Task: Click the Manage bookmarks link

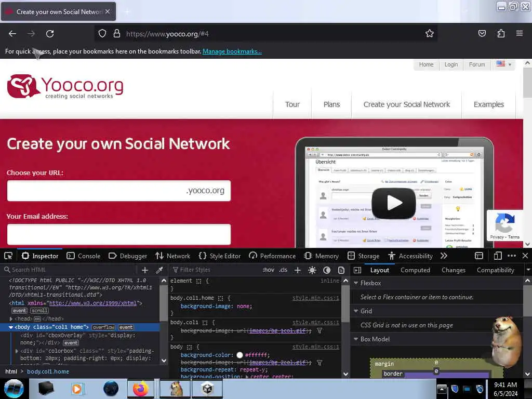Action: pyautogui.click(x=232, y=51)
